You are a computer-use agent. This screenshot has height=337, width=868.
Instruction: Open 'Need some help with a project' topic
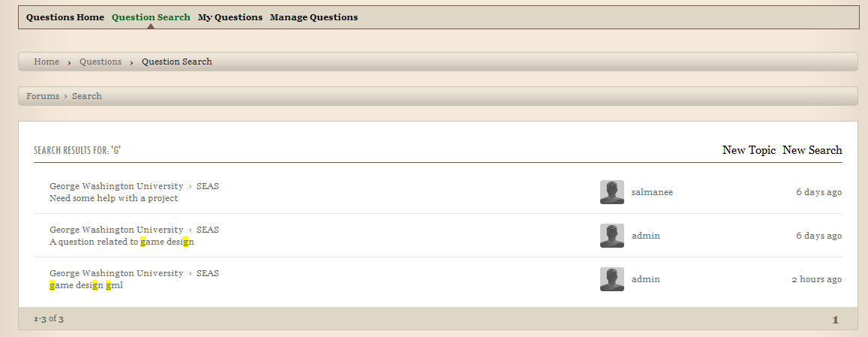(113, 198)
